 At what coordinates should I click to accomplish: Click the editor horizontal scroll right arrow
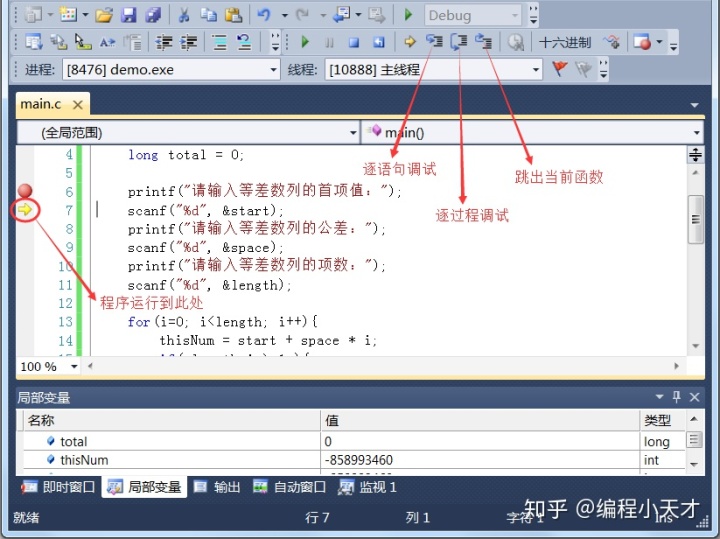676,366
